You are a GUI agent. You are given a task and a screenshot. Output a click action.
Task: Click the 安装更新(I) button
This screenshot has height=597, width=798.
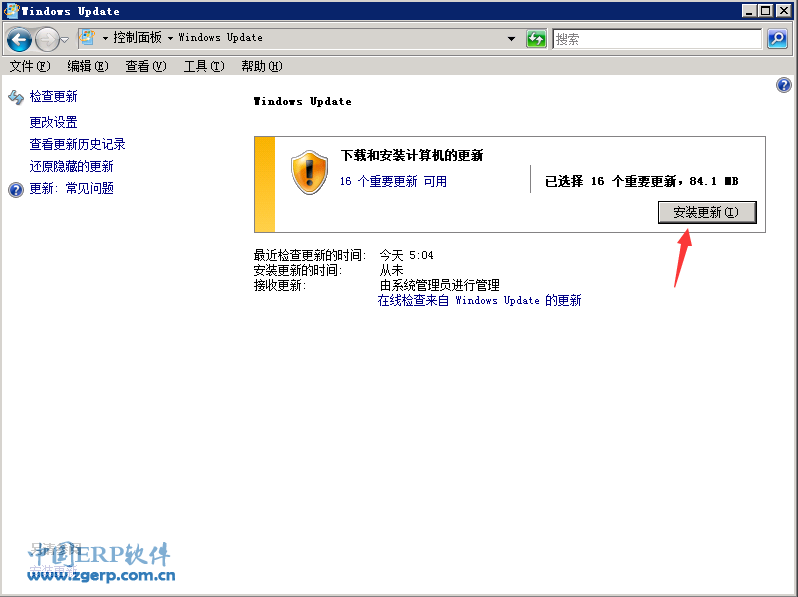click(x=707, y=212)
